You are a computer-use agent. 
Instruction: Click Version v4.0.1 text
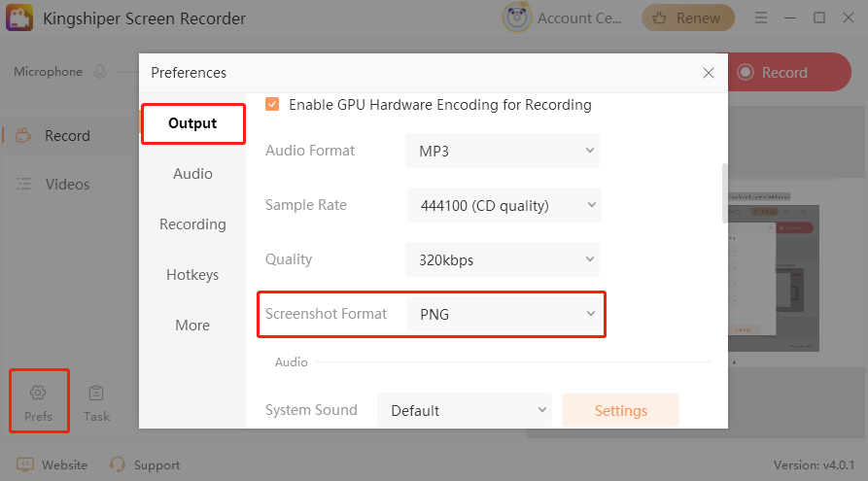814,464
